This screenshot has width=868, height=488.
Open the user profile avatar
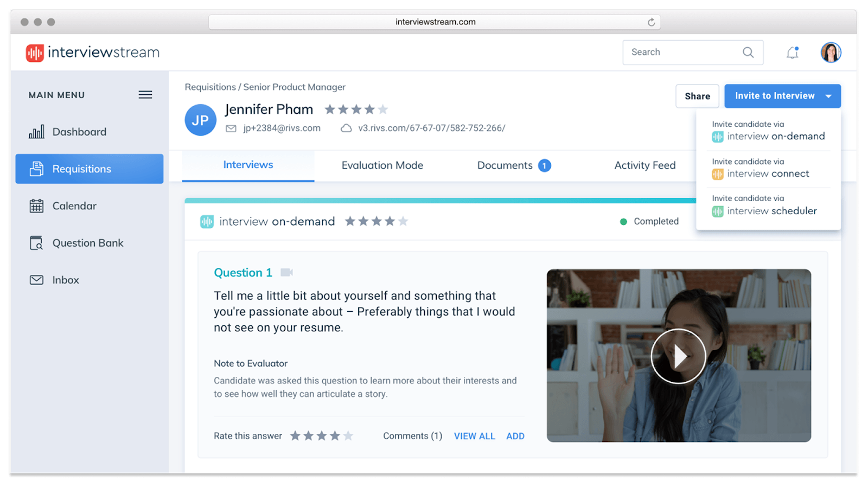click(x=831, y=52)
